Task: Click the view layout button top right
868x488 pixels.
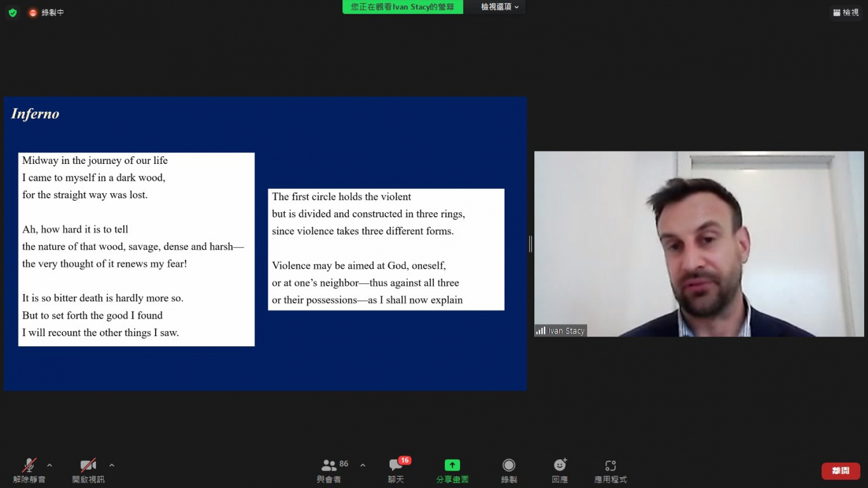Action: (846, 12)
